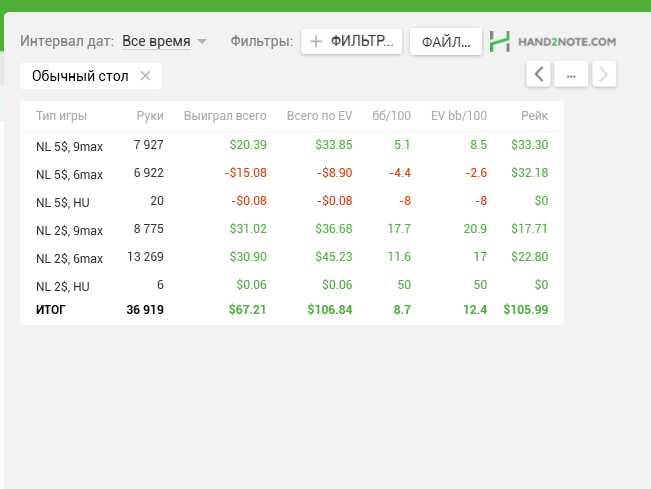Screen dimensions: 651x489
Task: Sort by Рейк column header
Action: (x=534, y=116)
